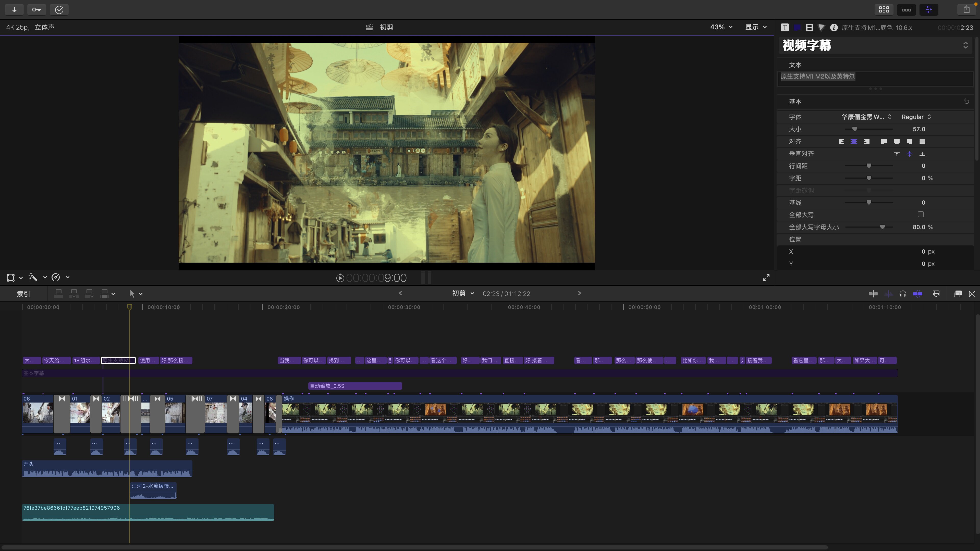Screen dimensions: 980x551
Task: Adjust the 大小 size slider
Action: click(x=854, y=129)
